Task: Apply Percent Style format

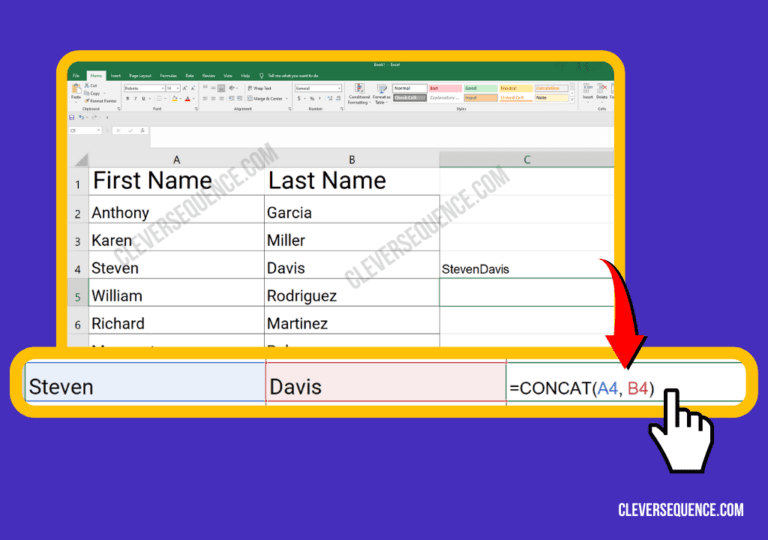Action: [x=312, y=98]
